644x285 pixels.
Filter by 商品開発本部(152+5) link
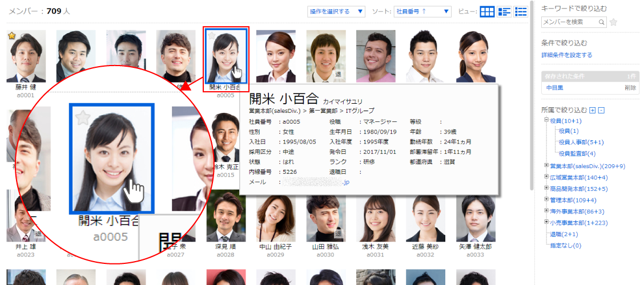[x=579, y=189]
